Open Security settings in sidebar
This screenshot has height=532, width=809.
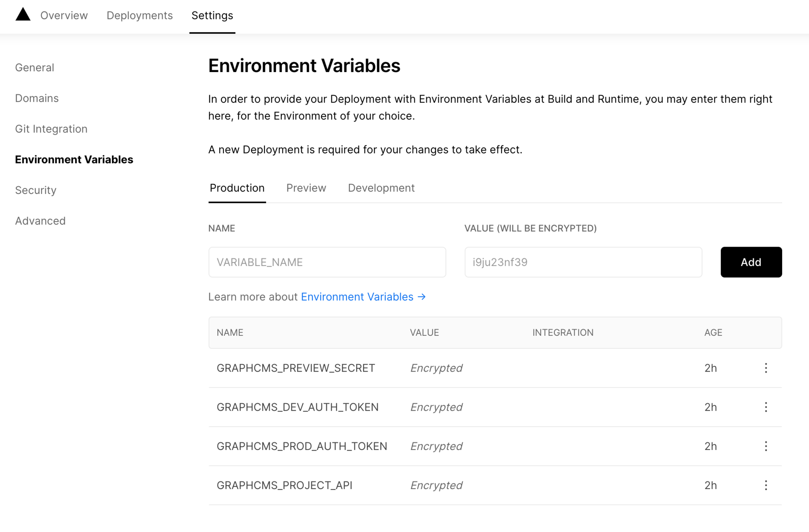(x=35, y=190)
